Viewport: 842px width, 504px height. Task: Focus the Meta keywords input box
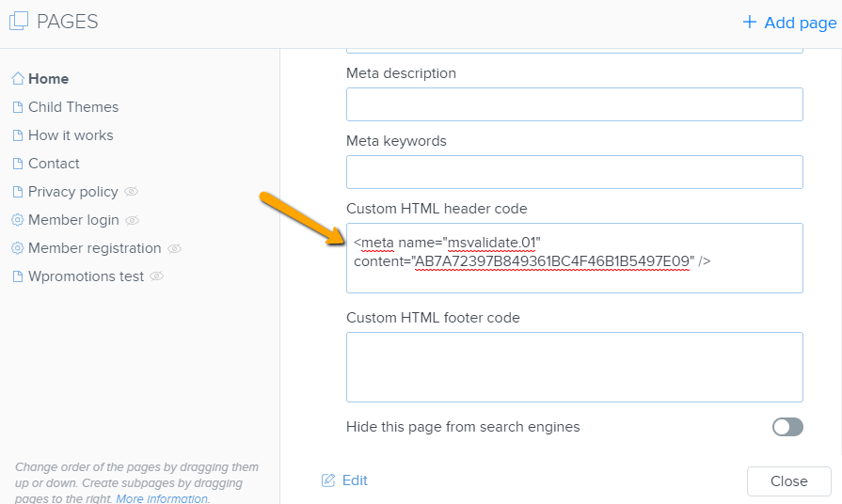coord(575,172)
